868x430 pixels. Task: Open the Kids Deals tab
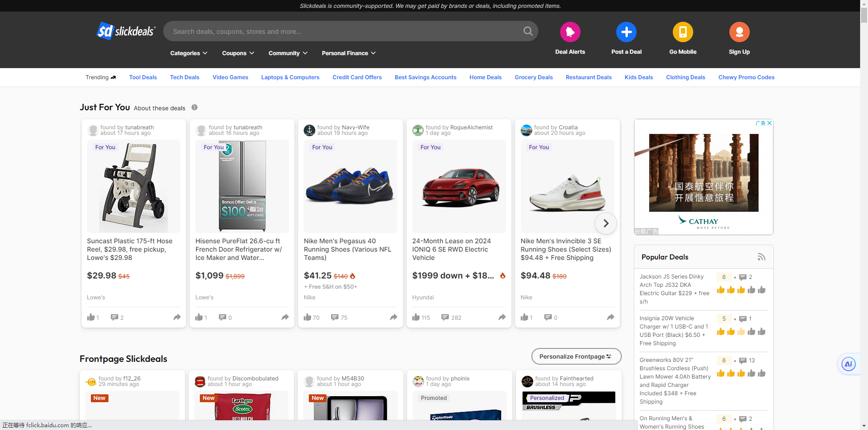click(639, 77)
